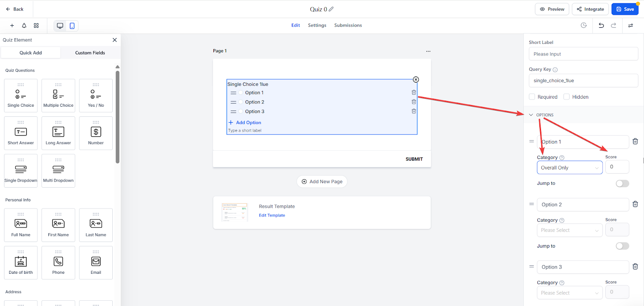Go Back from the quiz builder
This screenshot has width=644, height=306.
[15, 9]
